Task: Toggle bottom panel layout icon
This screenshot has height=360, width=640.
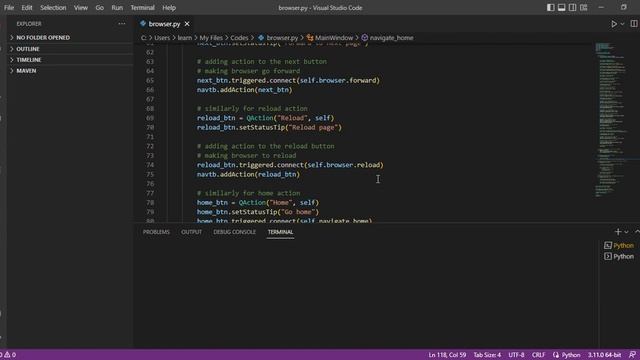Action: [562, 7]
